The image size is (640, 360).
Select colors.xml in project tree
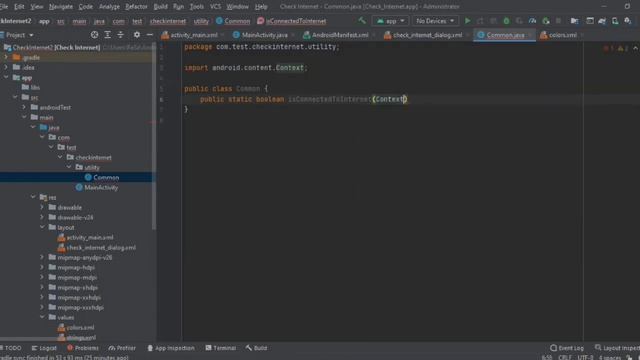80,327
